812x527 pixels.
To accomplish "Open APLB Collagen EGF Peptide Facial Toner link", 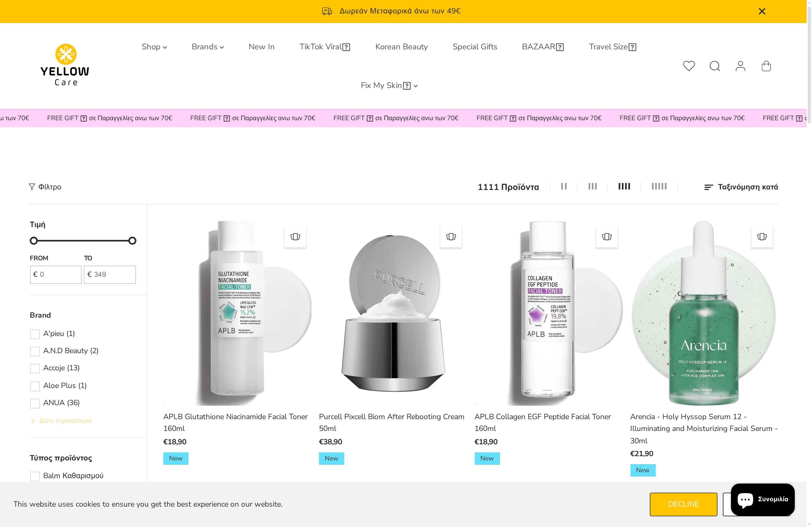I will click(542, 422).
